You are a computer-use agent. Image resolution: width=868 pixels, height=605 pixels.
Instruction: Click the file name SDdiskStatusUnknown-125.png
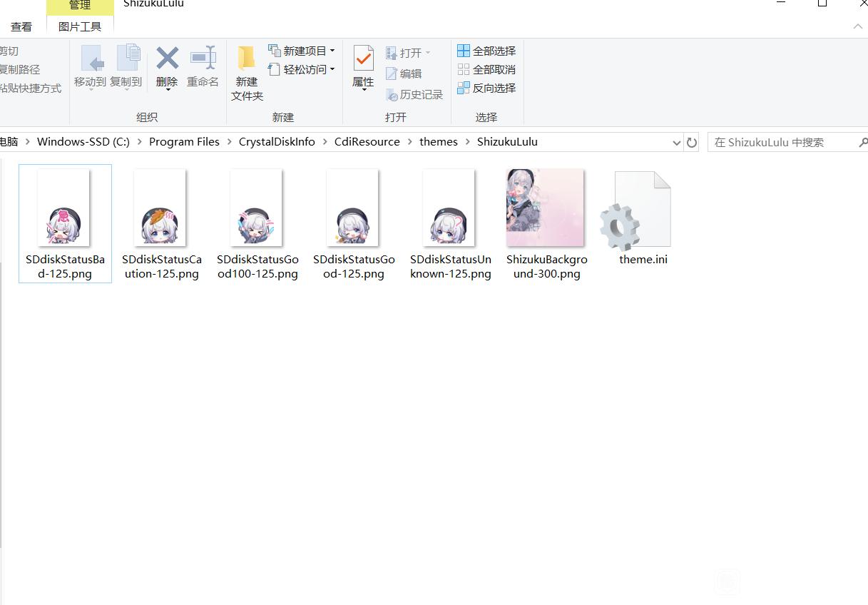coord(451,266)
